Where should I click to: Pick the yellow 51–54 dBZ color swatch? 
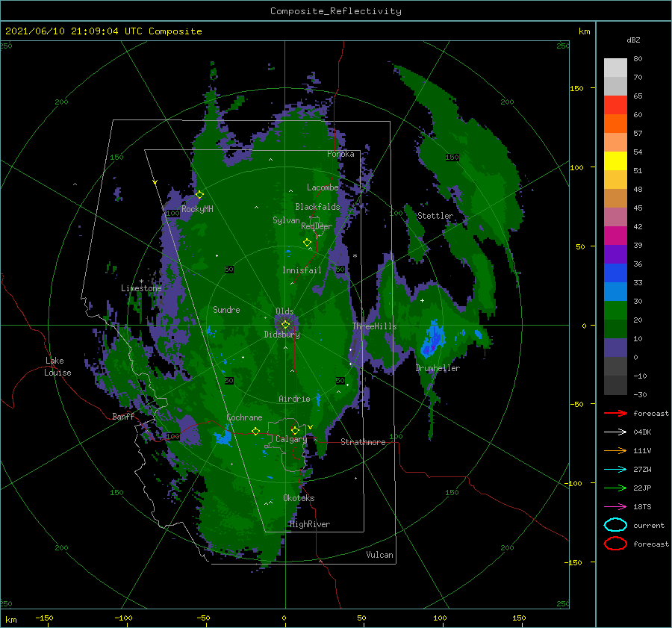[615, 161]
